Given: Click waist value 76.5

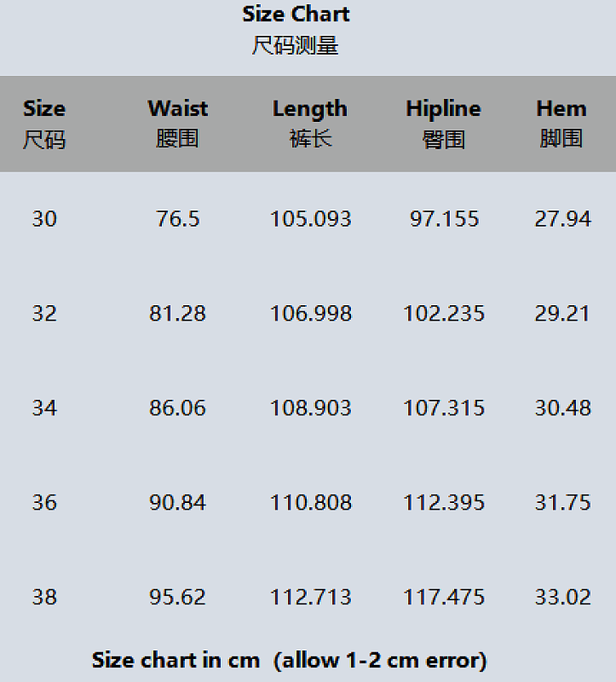Looking at the screenshot, I should (x=178, y=219).
